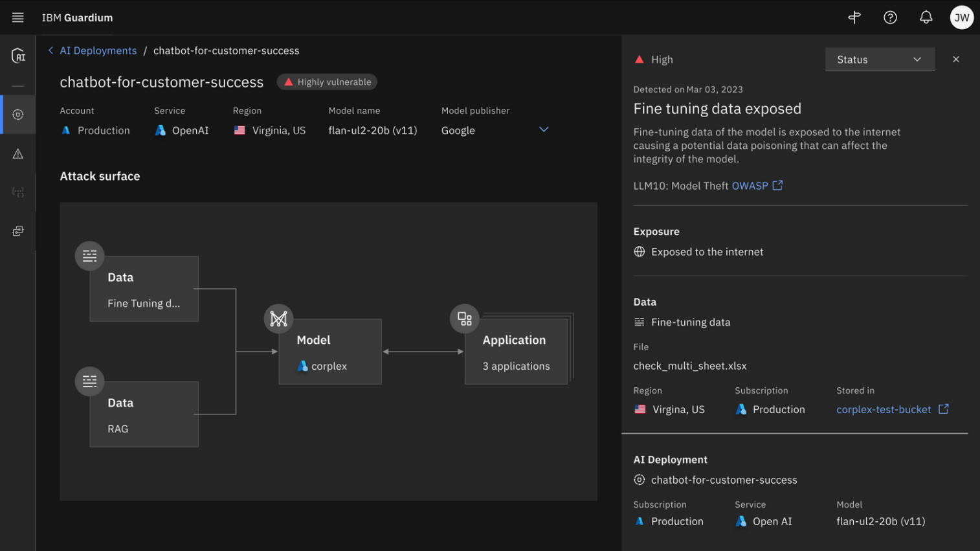The width and height of the screenshot is (980, 551).
Task: Select the 3 applications node
Action: point(516,352)
